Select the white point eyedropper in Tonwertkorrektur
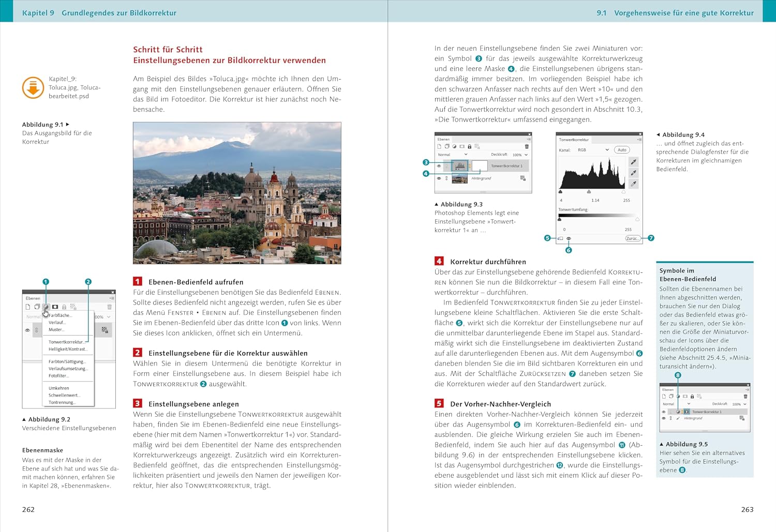Viewport: 776px width, 532px height. [x=633, y=184]
